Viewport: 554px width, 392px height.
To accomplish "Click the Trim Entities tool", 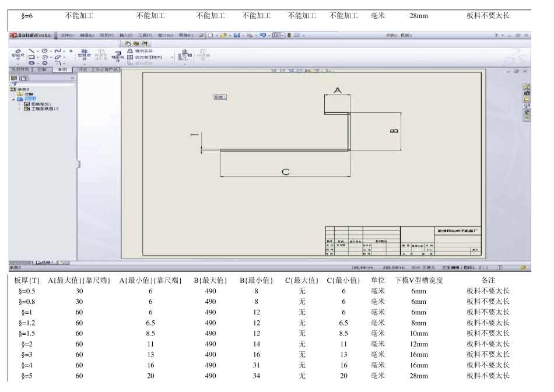I will click(x=82, y=54).
